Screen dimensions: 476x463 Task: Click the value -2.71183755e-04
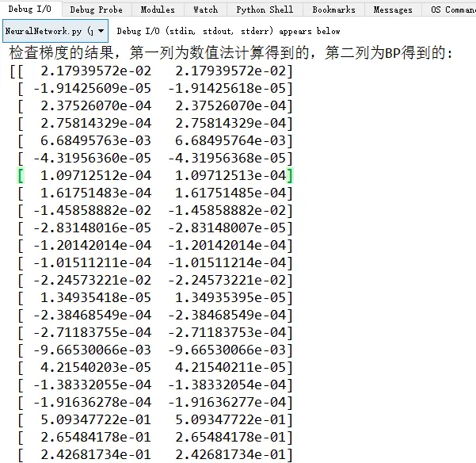pos(92,332)
